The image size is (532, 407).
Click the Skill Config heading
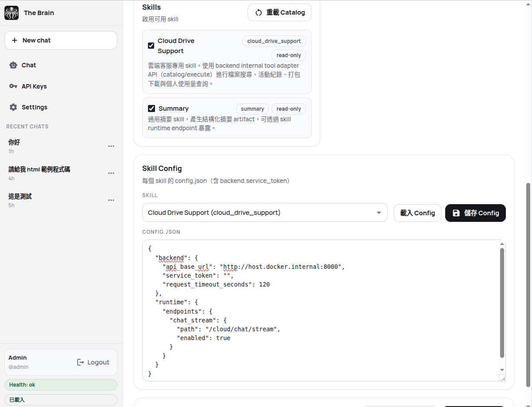(162, 168)
